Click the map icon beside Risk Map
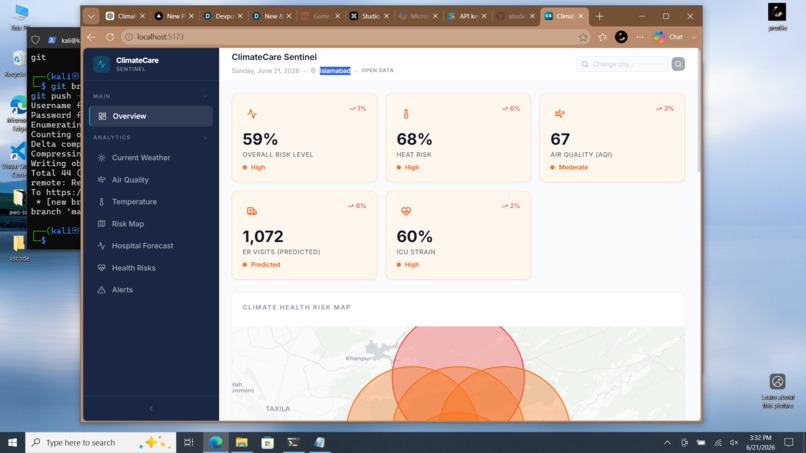806x453 pixels. [x=101, y=224]
